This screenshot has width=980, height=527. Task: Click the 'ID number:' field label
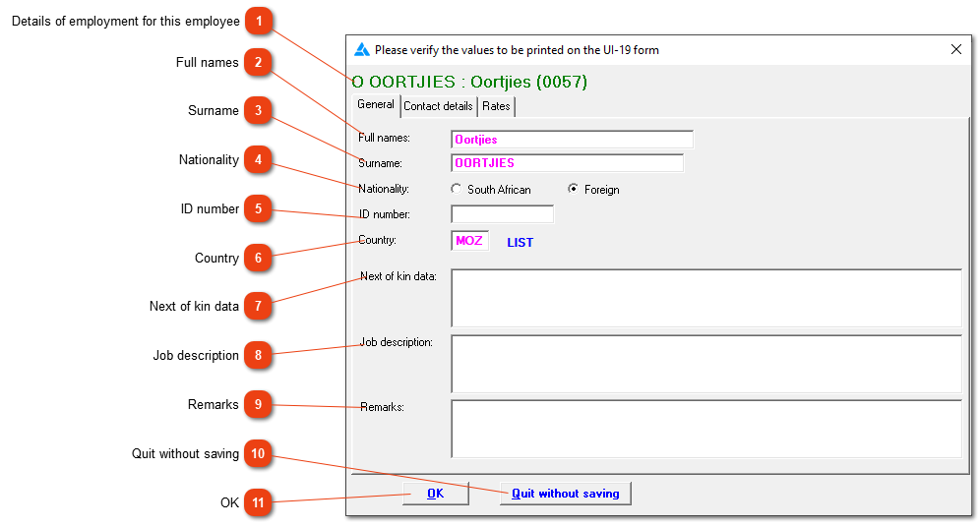click(385, 214)
